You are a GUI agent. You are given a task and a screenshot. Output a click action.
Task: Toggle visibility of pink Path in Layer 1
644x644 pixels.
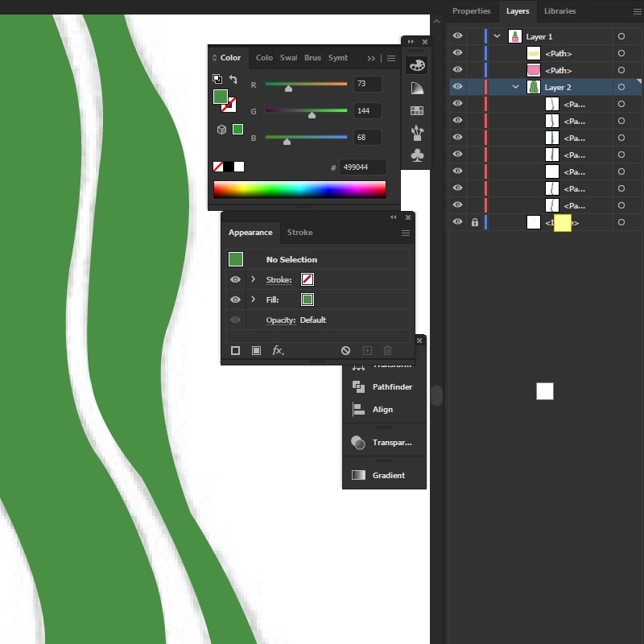coord(457,69)
